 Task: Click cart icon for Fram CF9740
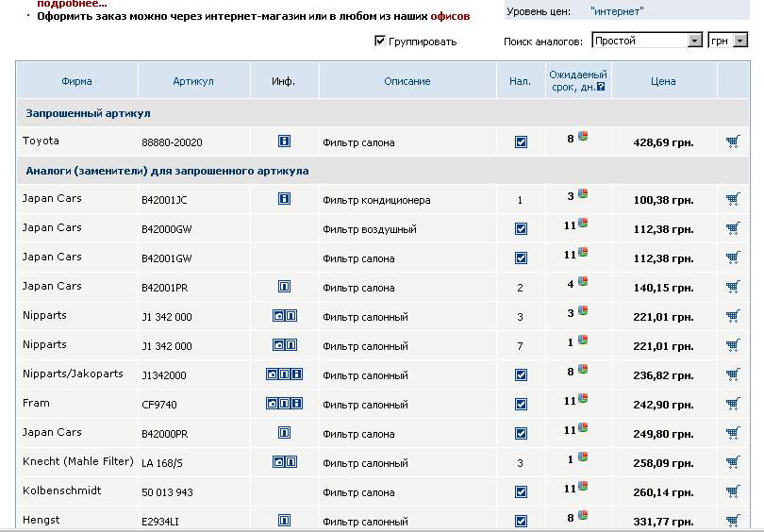(733, 404)
